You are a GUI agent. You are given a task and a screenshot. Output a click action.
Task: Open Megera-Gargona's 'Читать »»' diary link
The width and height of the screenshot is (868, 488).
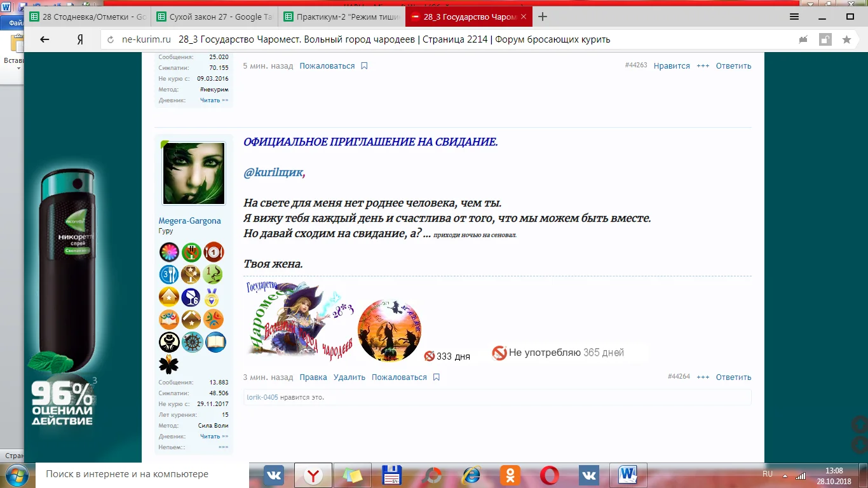214,437
